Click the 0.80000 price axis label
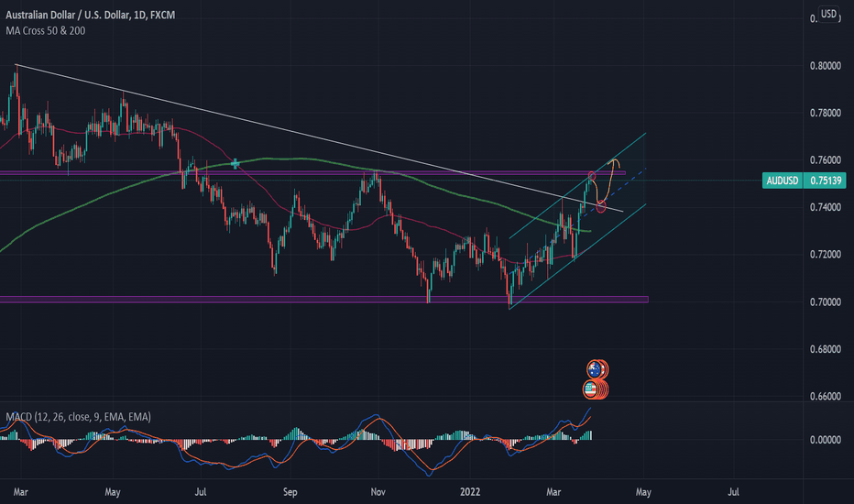Image resolution: width=854 pixels, height=504 pixels. 825,66
